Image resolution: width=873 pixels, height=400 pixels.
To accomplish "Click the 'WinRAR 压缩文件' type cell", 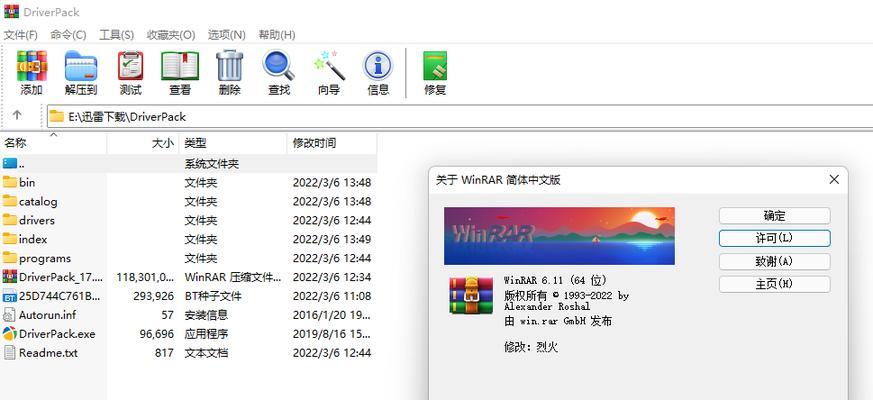I will point(233,277).
